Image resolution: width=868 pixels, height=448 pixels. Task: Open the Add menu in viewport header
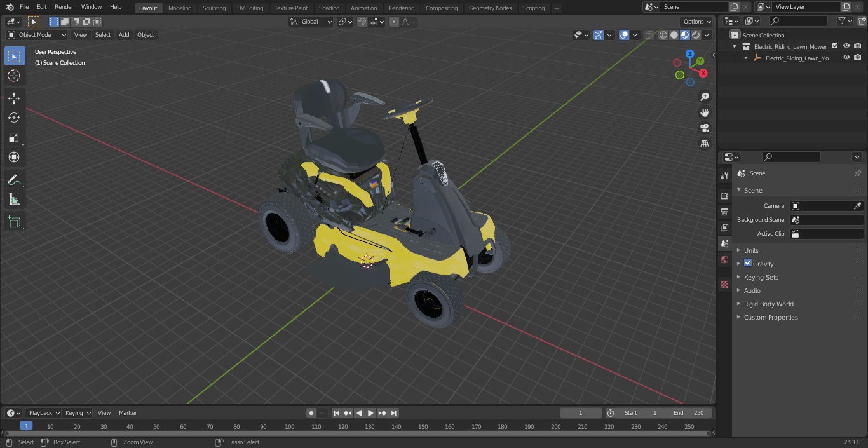124,35
